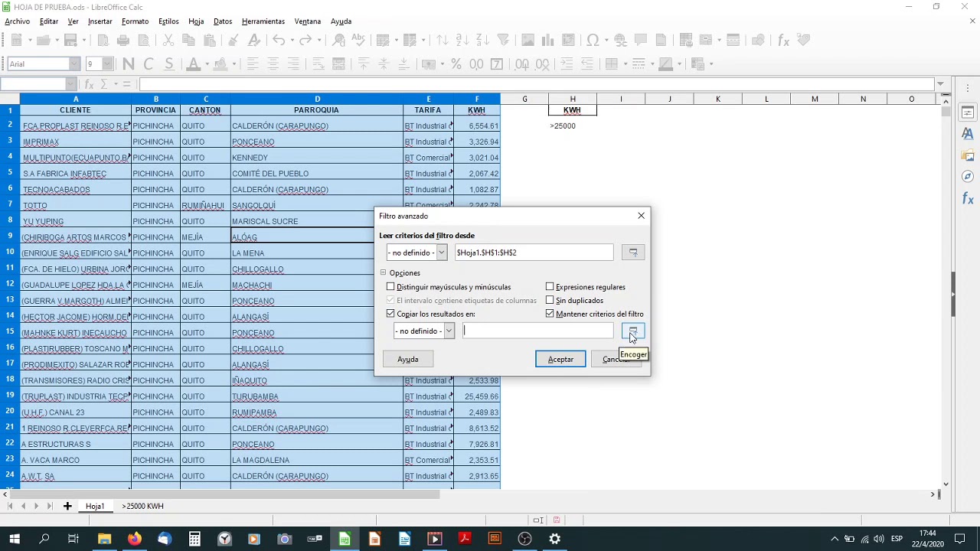This screenshot has width=980, height=551.
Task: Open Windows Start menu
Action: 15,539
